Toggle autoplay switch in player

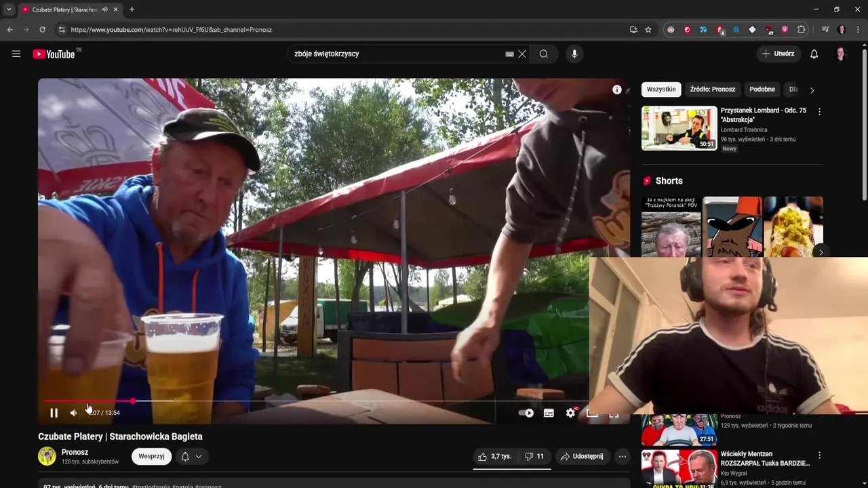tap(526, 413)
